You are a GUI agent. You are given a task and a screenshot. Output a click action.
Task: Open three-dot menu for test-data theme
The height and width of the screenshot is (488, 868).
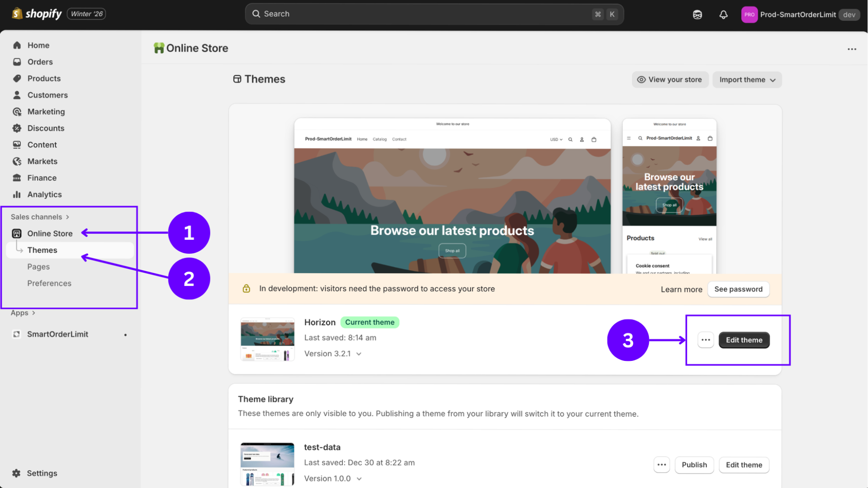[661, 465]
